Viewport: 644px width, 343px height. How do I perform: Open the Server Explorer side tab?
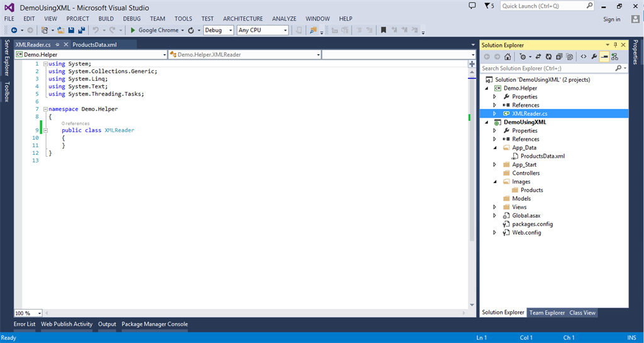click(6, 57)
